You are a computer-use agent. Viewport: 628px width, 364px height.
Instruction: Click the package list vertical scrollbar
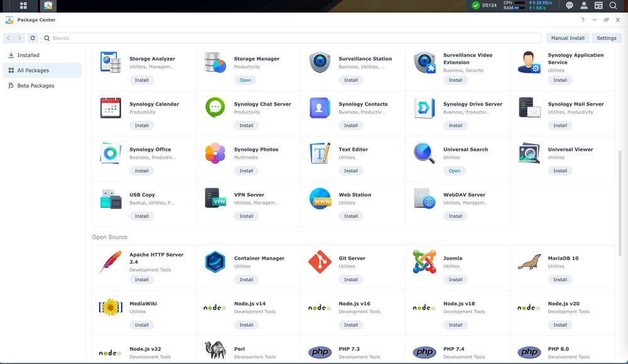tap(620, 203)
